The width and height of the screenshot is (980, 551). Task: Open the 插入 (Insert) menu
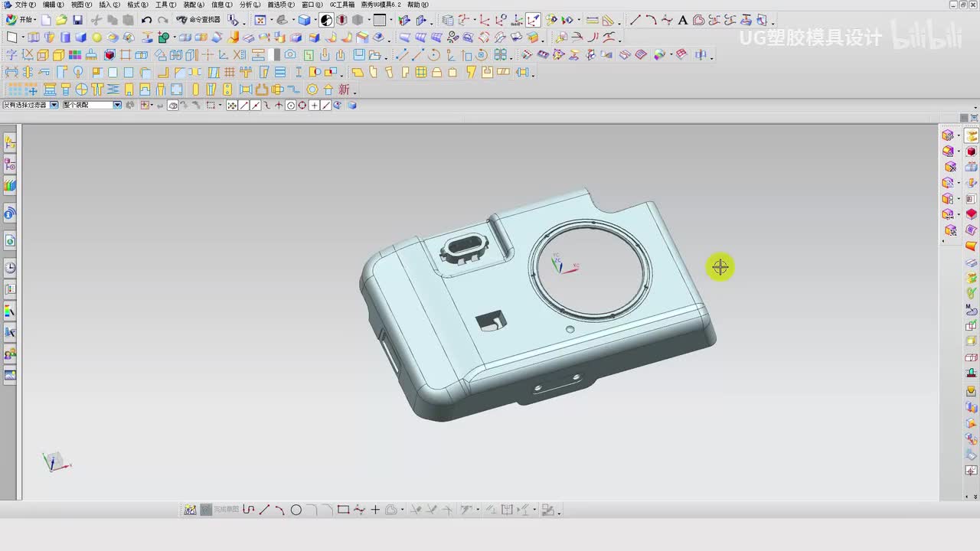click(x=109, y=5)
